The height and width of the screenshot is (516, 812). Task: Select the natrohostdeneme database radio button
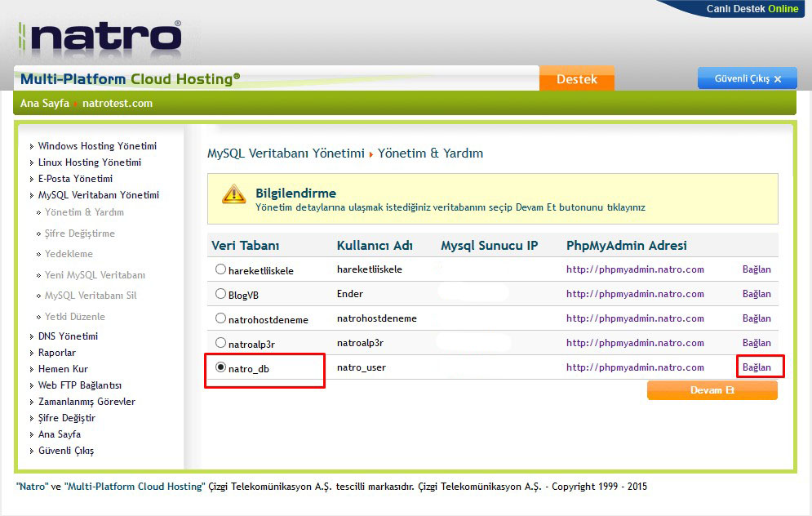(x=220, y=318)
